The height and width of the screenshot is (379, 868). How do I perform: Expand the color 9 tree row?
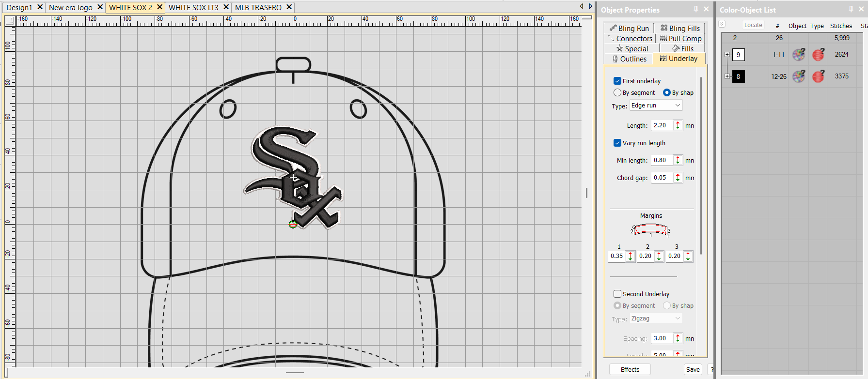pos(727,55)
